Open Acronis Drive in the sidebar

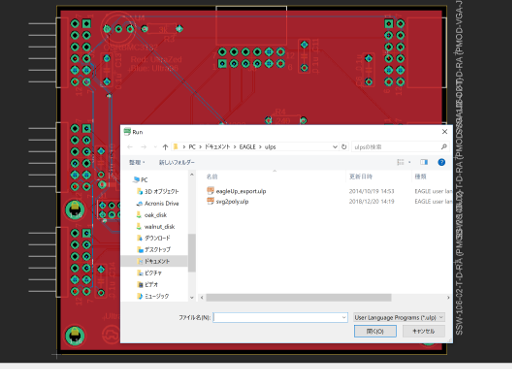click(x=158, y=203)
